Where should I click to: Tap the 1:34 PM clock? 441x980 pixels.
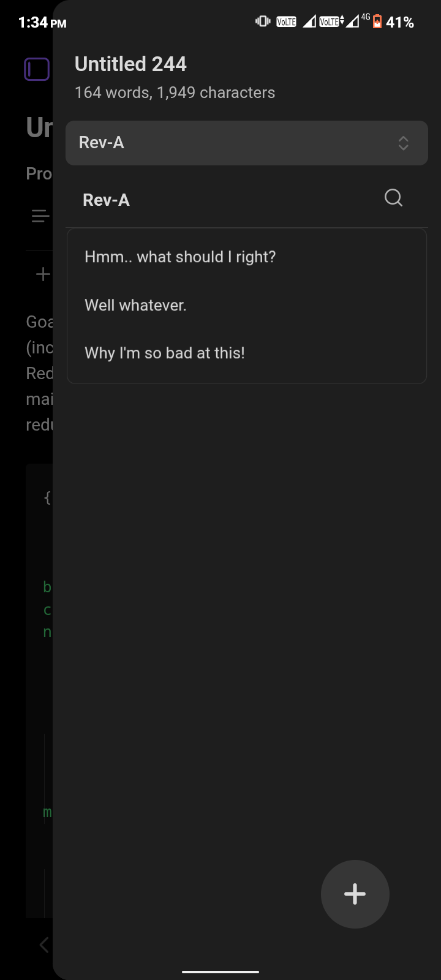(x=42, y=23)
